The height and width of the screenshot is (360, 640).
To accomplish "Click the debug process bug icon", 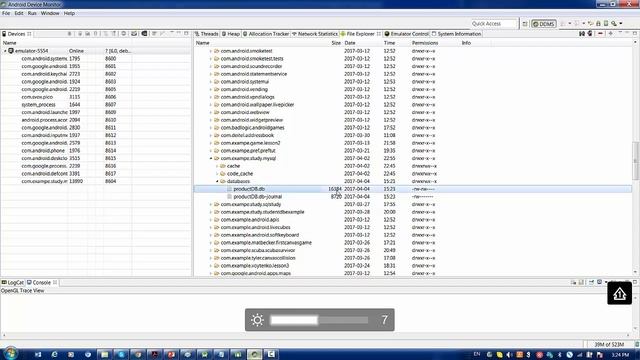I will click(69, 34).
